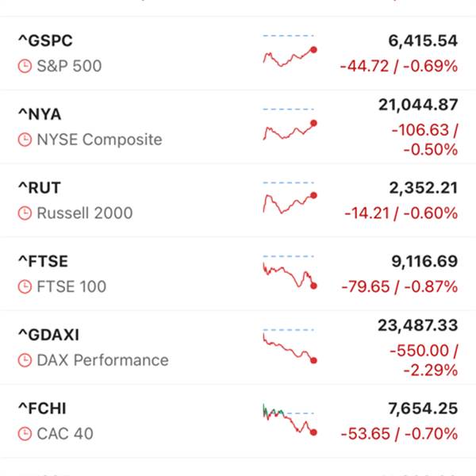The width and height of the screenshot is (476, 476).
Task: Select the ^GSPC ticker symbol
Action: pos(45,40)
